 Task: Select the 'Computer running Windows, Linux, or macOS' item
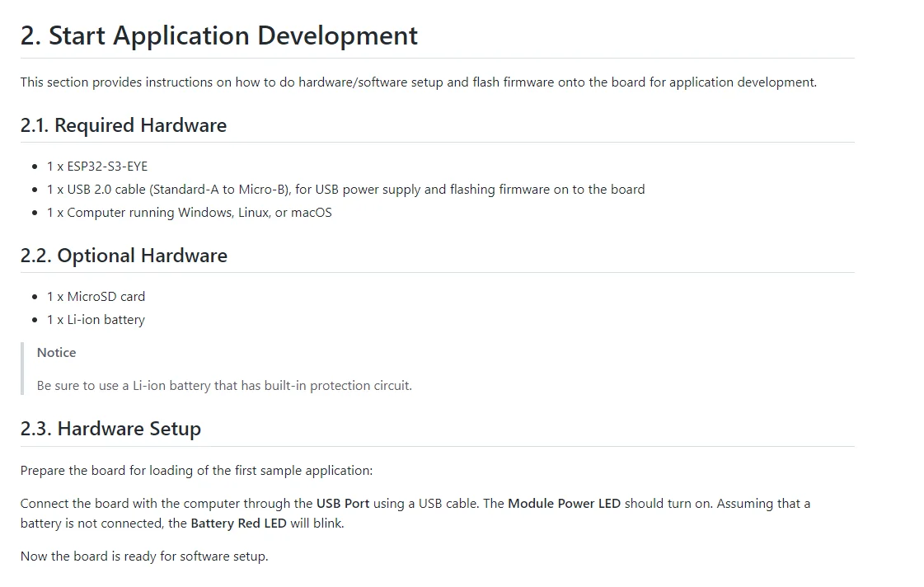pos(189,212)
